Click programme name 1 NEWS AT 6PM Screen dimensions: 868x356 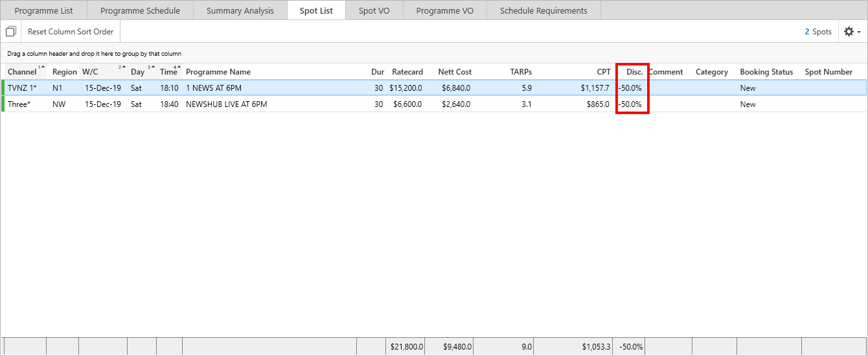pyautogui.click(x=214, y=88)
